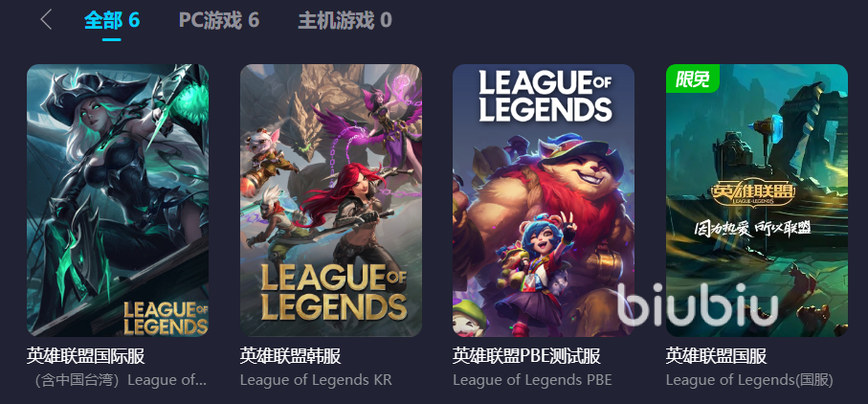Switch to the 全部 6 tab
The width and height of the screenshot is (868, 404).
click(x=112, y=20)
